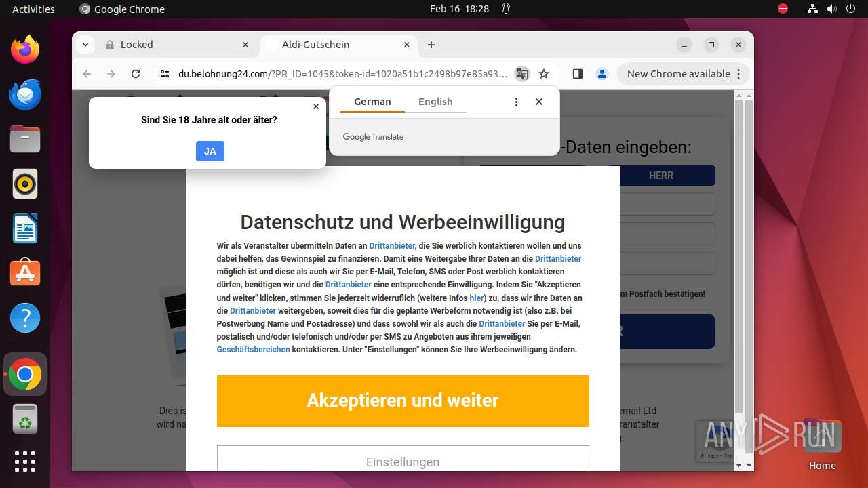This screenshot has height=488, width=868.
Task: Open new tab in Chrome
Action: 431,45
